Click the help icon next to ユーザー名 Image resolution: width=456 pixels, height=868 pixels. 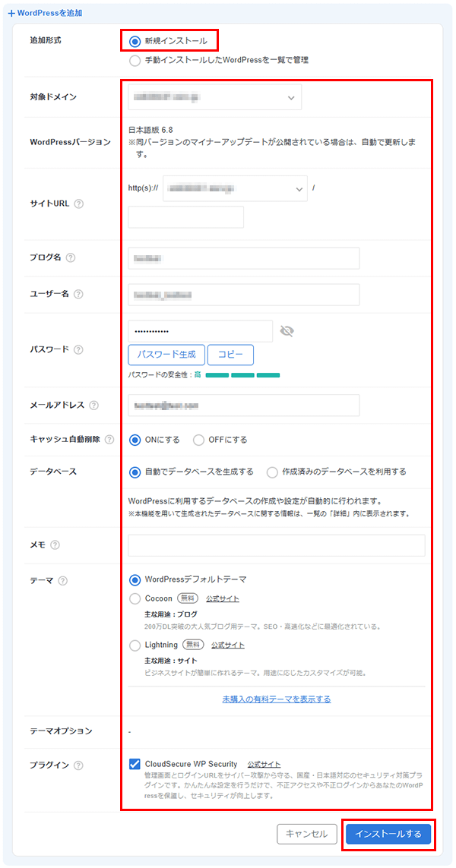pyautogui.click(x=78, y=294)
